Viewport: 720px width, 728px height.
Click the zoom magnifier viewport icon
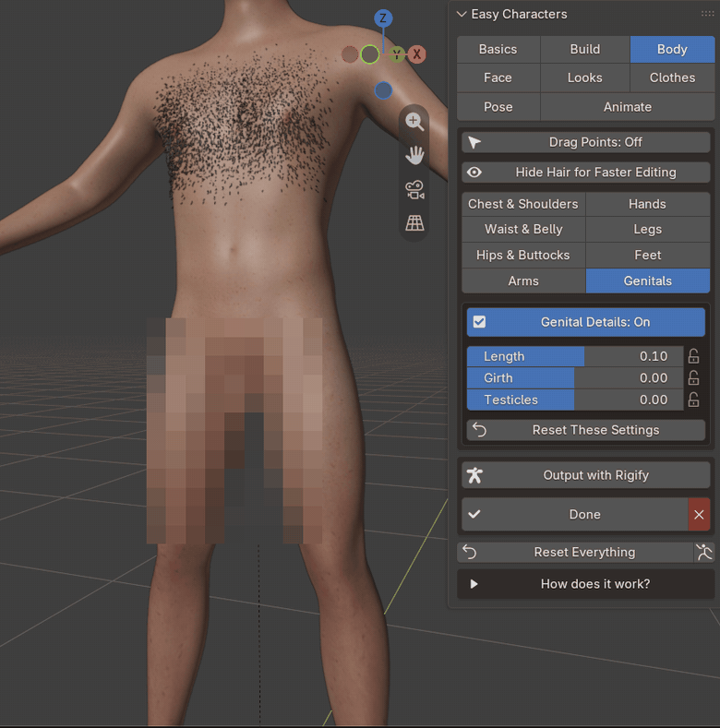point(414,122)
